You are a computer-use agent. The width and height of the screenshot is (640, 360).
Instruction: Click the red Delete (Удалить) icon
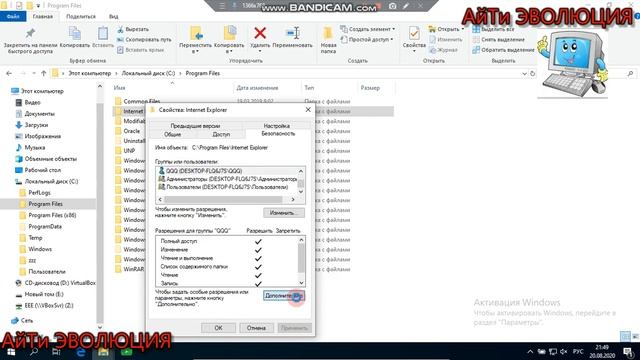260,33
